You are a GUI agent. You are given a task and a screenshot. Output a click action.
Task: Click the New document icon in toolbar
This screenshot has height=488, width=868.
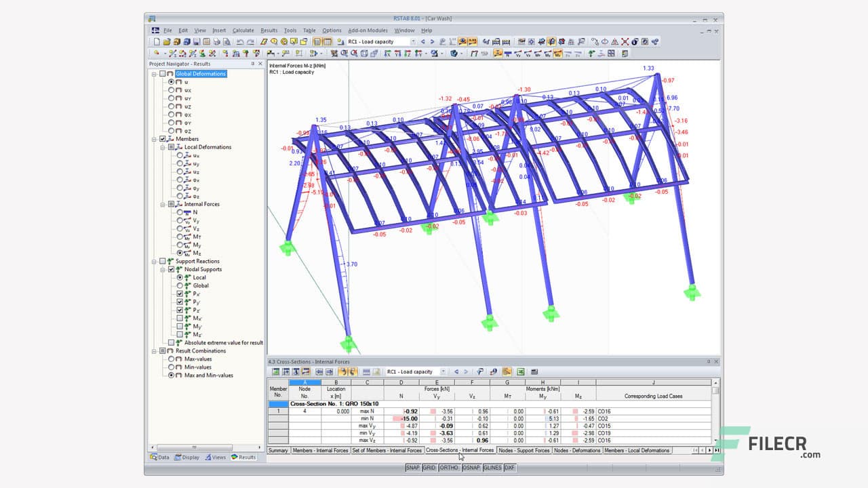[157, 41]
